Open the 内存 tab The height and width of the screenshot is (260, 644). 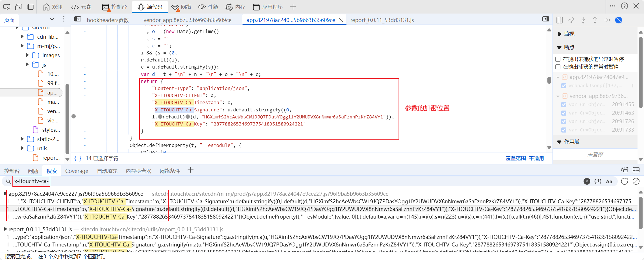click(x=235, y=7)
